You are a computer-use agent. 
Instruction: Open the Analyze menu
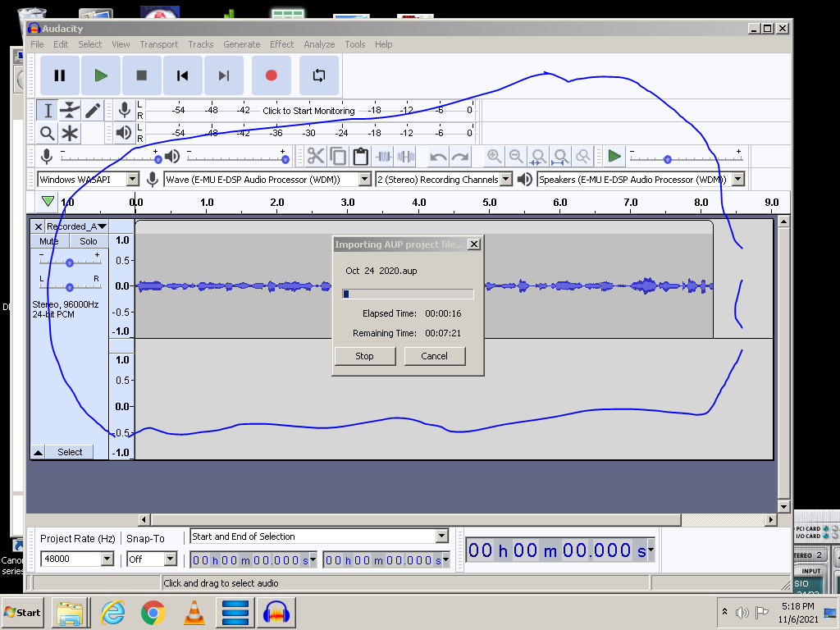pos(319,44)
